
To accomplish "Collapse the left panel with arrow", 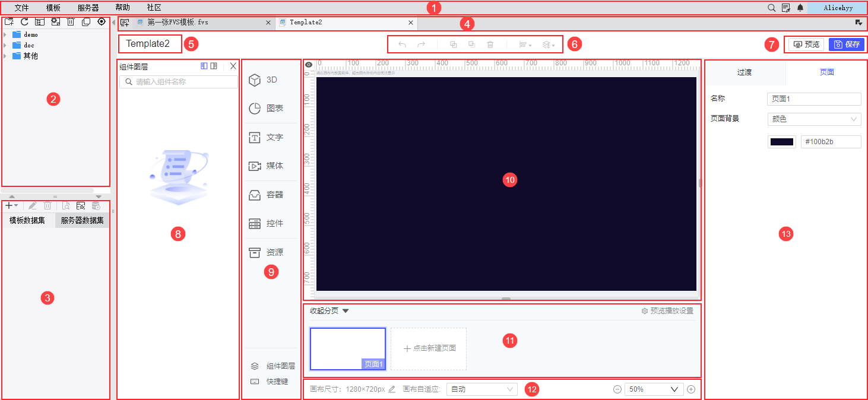I will [x=113, y=24].
